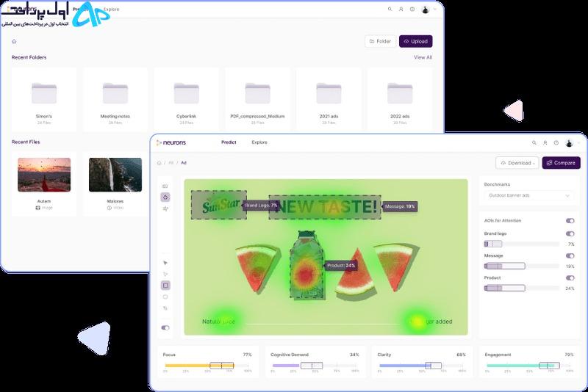Toggle the Message AOI switch

click(570, 256)
